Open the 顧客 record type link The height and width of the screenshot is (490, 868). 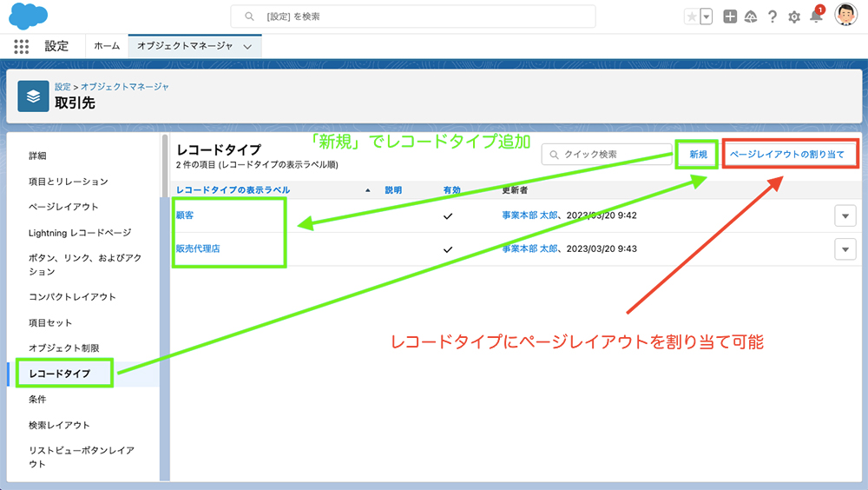185,215
